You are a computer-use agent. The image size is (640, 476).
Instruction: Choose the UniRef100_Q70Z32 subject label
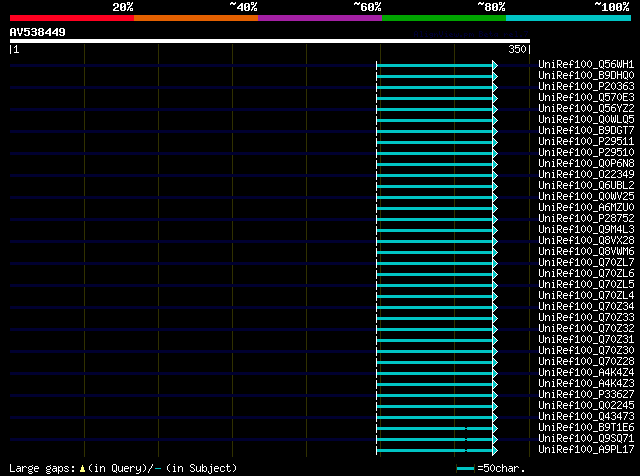coord(586,329)
